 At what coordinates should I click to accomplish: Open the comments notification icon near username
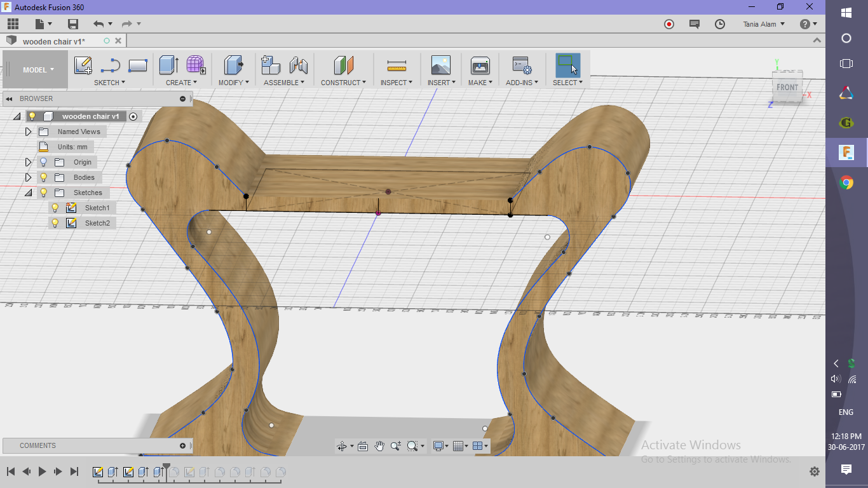[695, 24]
